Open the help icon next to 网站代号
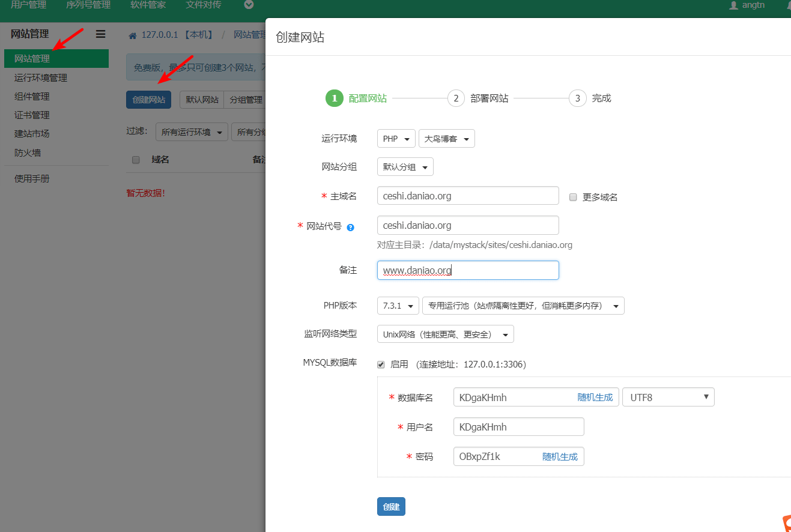The image size is (791, 532). click(x=351, y=227)
